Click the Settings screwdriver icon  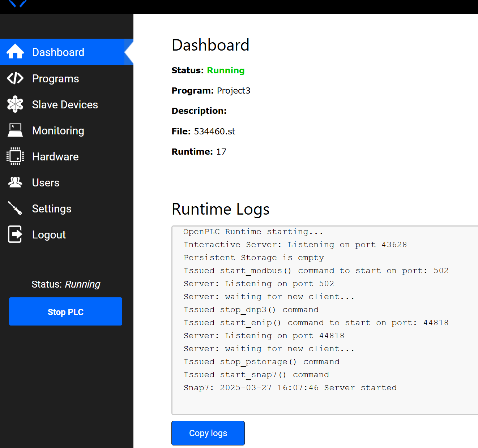point(15,208)
